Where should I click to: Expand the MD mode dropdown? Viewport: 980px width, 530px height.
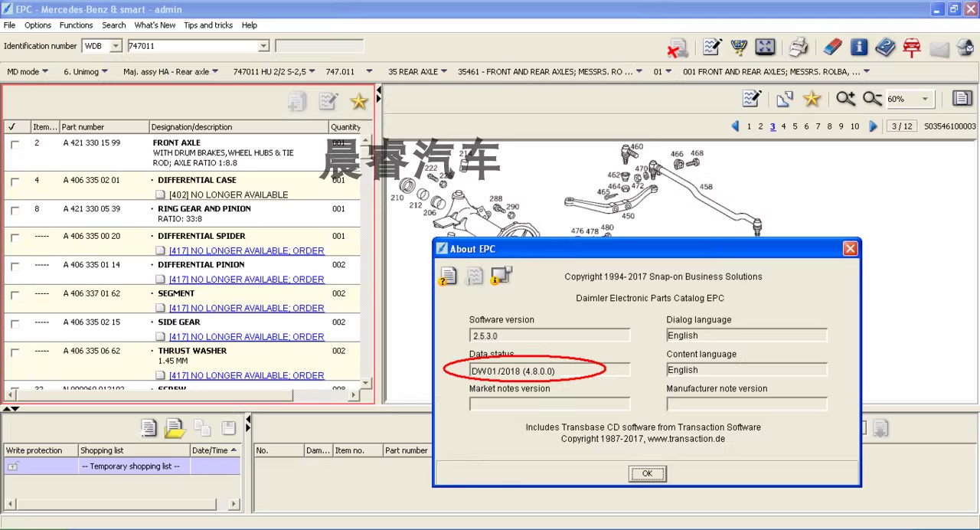(28, 72)
